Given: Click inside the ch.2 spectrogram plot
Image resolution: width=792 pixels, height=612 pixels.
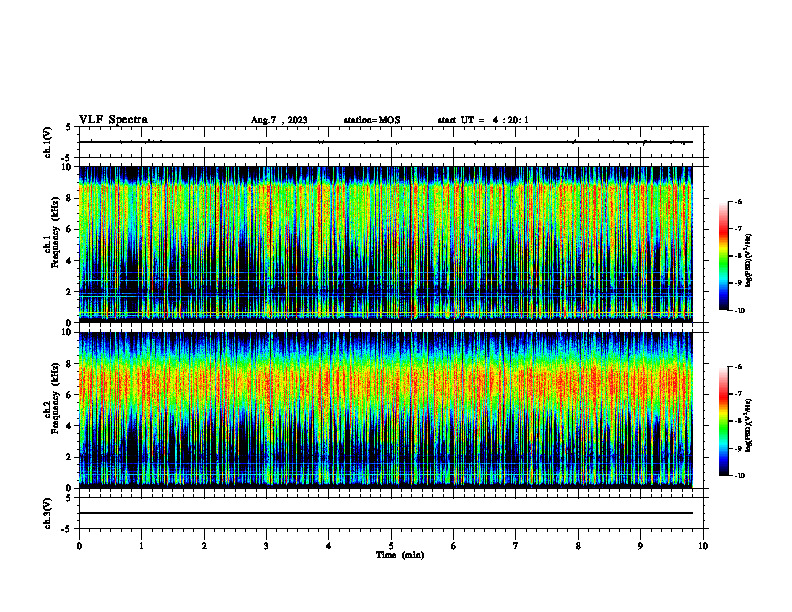Looking at the screenshot, I should 386,410.
